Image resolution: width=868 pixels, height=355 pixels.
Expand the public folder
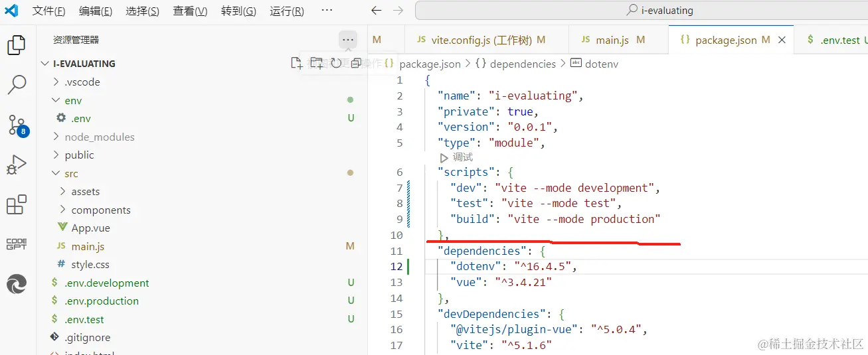[x=56, y=155]
